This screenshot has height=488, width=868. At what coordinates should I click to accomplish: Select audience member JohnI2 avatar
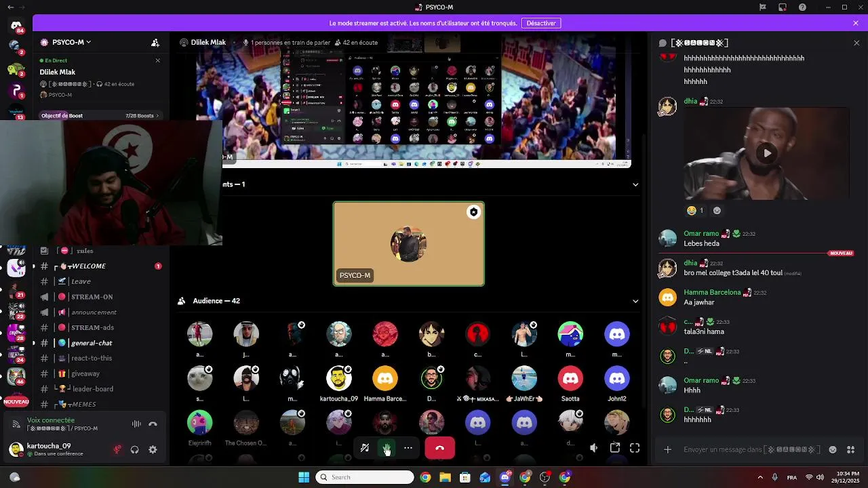click(616, 378)
